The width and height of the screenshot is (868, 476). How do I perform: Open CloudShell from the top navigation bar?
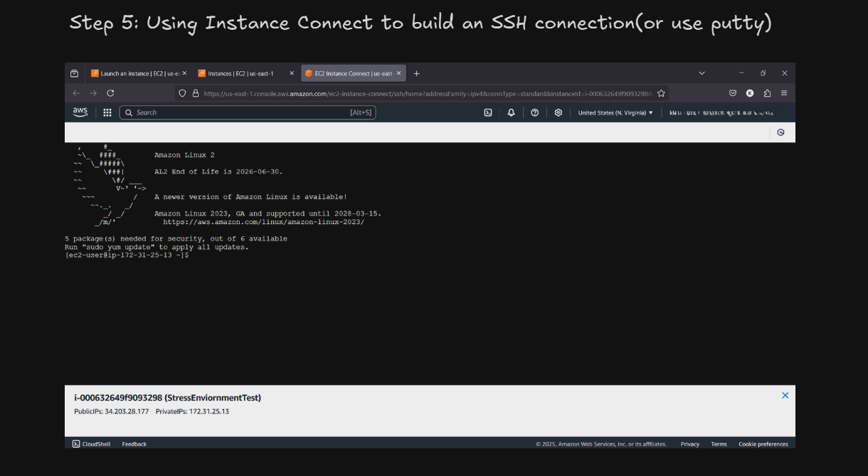click(488, 112)
